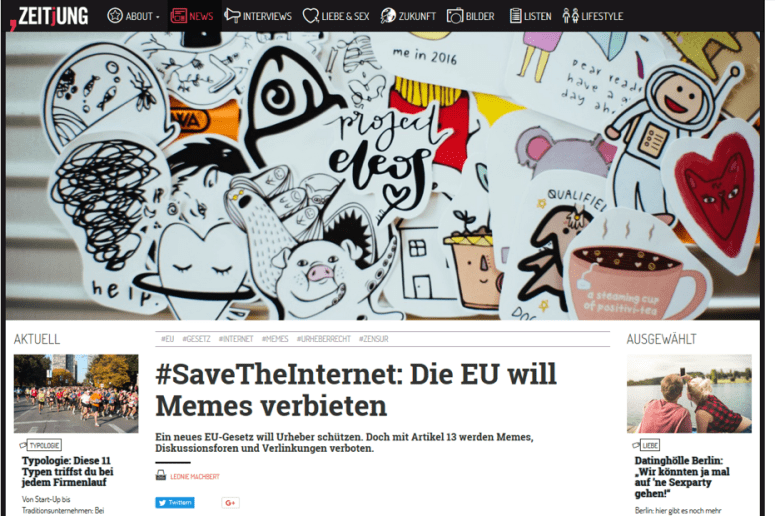Open the Datinghölle Berlin couple thumbnail

(689, 393)
